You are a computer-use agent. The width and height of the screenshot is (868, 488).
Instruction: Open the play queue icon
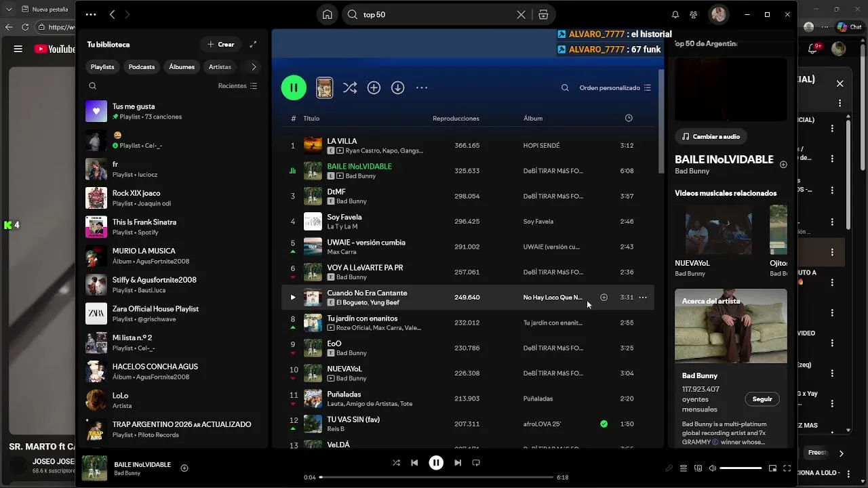684,468
